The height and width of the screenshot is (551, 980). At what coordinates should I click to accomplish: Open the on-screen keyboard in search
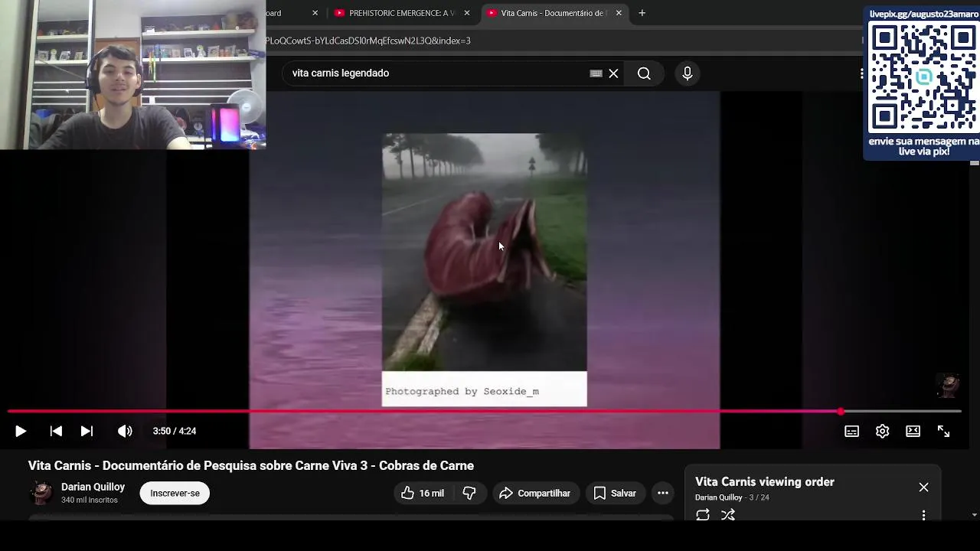coord(596,73)
